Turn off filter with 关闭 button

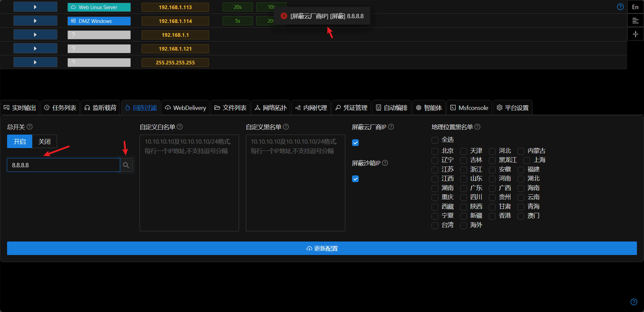pyautogui.click(x=45, y=142)
